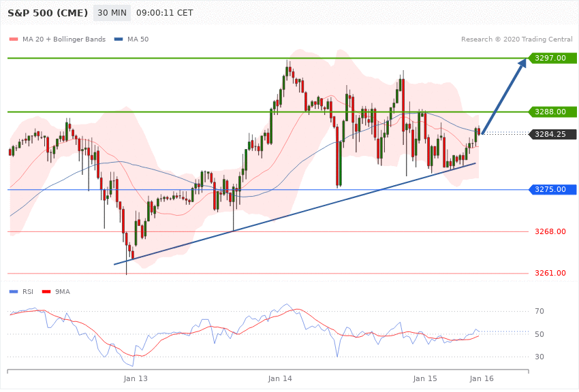Click the Research © 2020 Trading Central credit
The image size is (579, 392).
pyautogui.click(x=516, y=39)
